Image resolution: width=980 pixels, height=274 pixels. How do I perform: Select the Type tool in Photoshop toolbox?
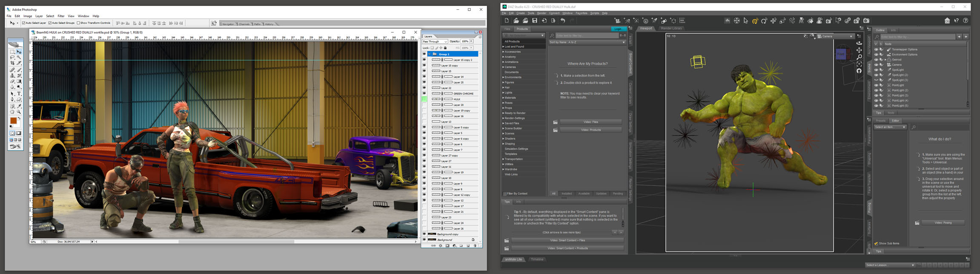click(x=19, y=93)
